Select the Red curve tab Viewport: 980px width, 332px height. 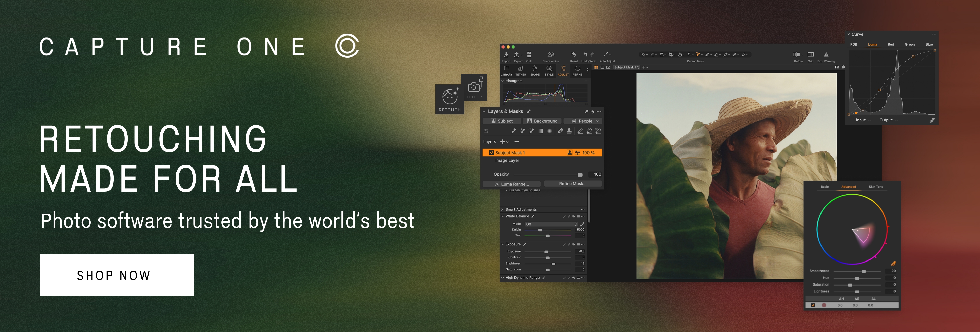891,44
